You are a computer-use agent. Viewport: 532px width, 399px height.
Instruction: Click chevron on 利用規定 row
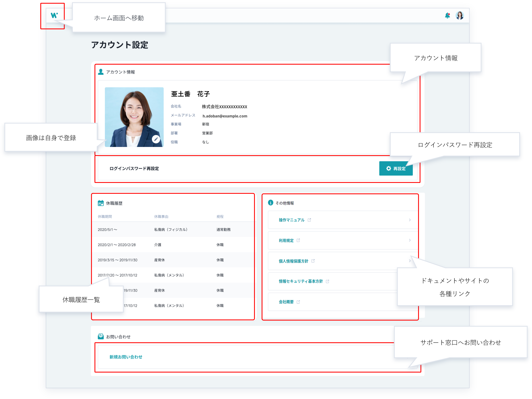click(410, 240)
